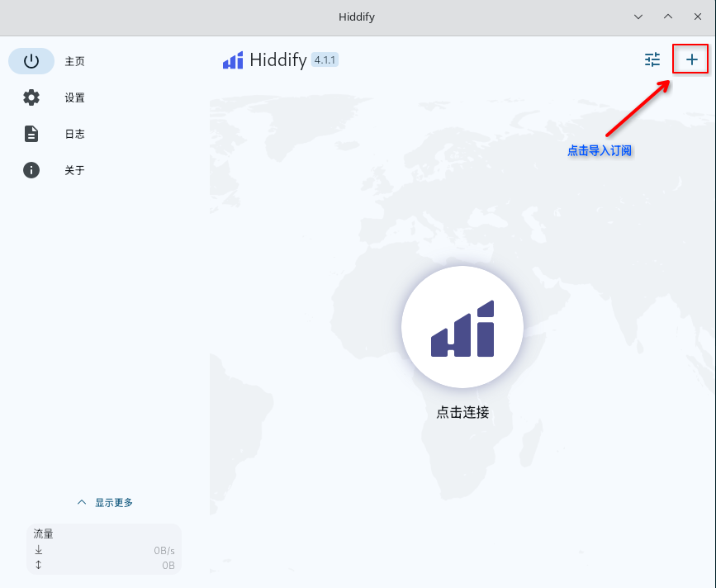
Task: Click the 流量 traffic panel title
Action: (x=44, y=534)
